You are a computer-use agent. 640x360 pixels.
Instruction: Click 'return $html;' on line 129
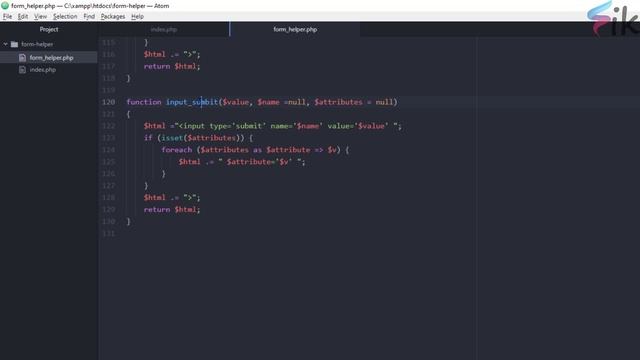click(x=172, y=209)
